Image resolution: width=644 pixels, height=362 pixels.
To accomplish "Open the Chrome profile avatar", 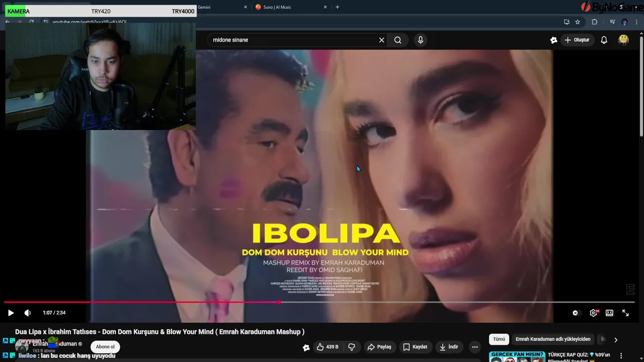I will [624, 22].
